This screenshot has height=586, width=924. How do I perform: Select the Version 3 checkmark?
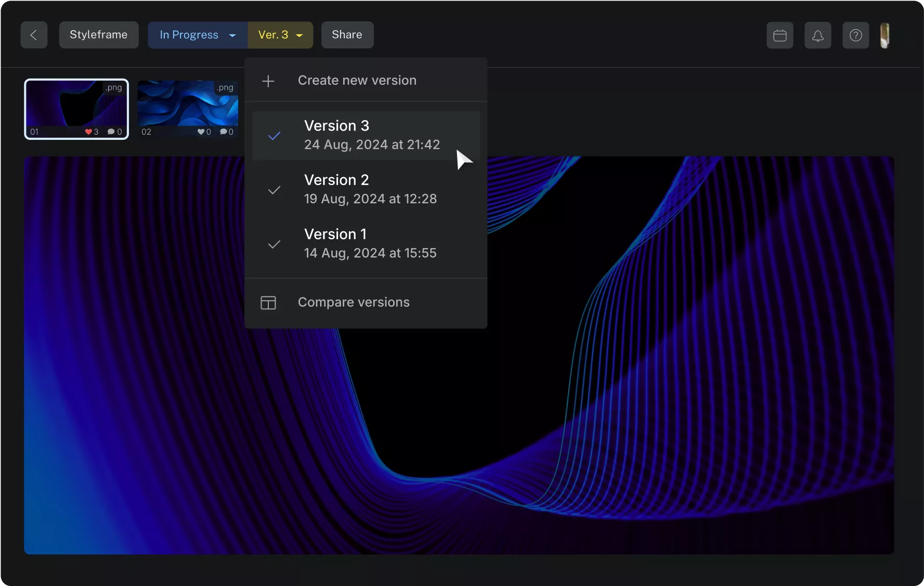pos(274,136)
